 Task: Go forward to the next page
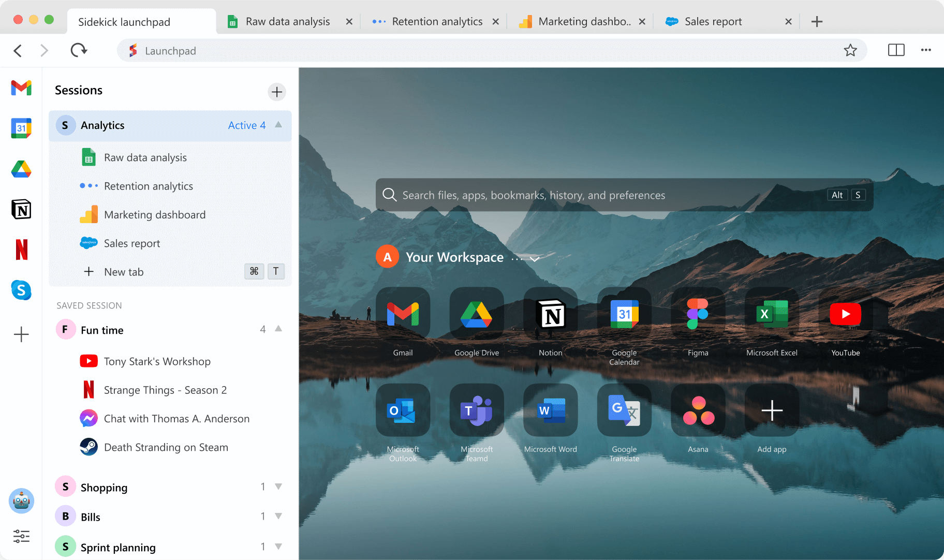(x=45, y=50)
